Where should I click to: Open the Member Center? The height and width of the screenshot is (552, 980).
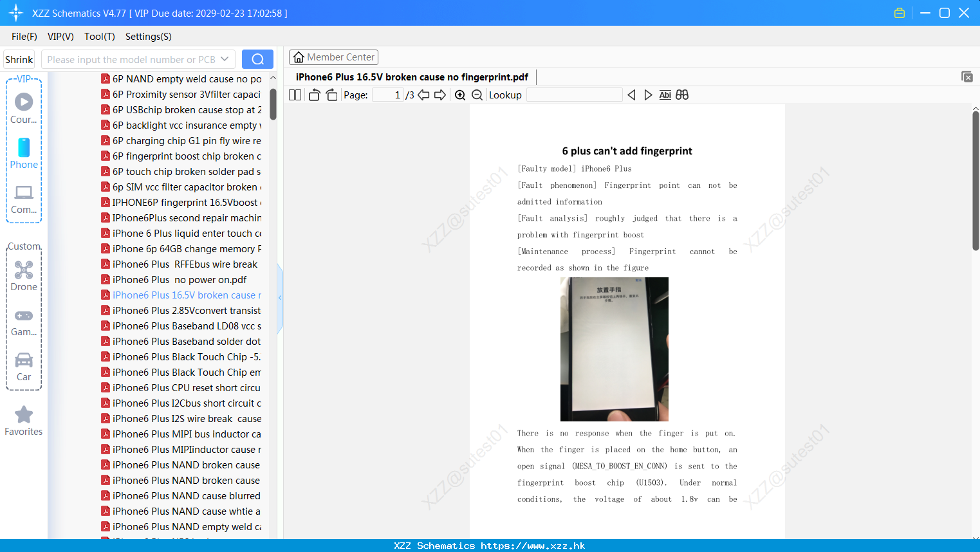[x=333, y=57]
